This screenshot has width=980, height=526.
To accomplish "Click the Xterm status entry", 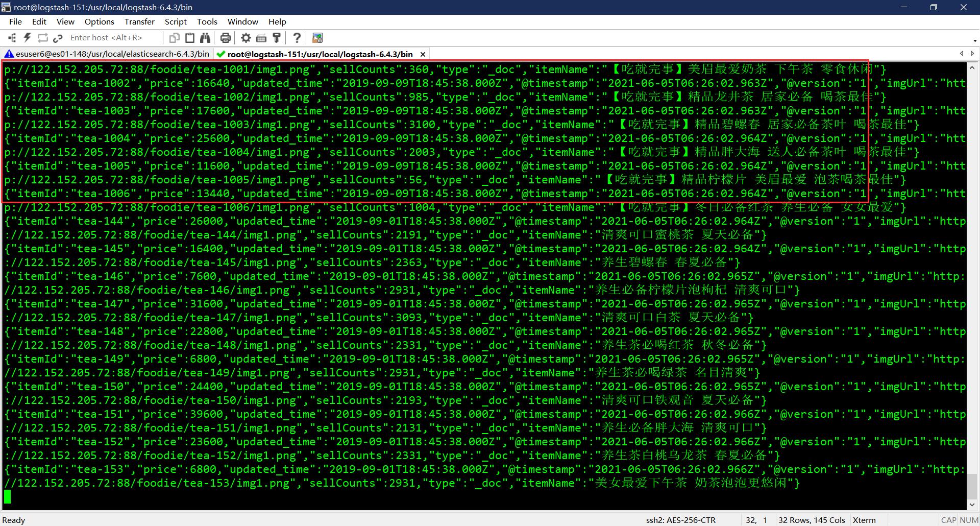I will [864, 520].
